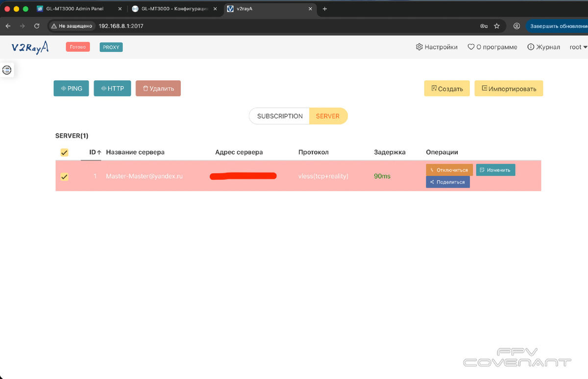
Task: Bookmark this page with the star
Action: coord(497,26)
